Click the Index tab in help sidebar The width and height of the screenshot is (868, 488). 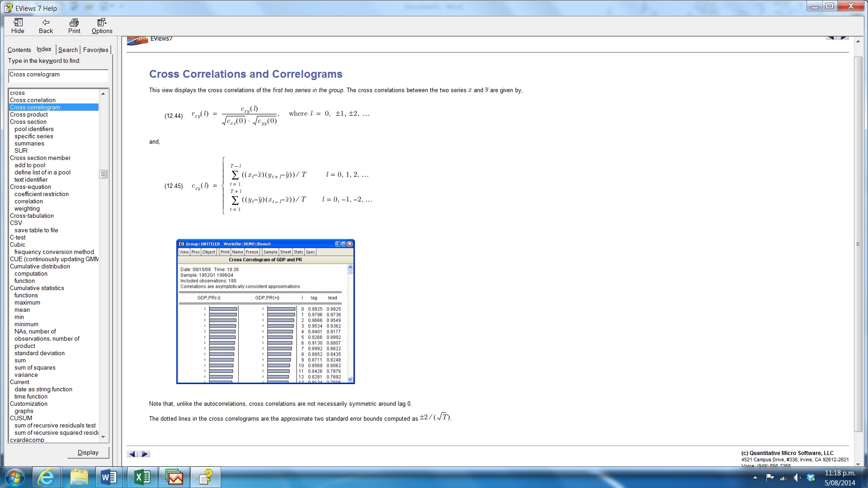click(43, 49)
